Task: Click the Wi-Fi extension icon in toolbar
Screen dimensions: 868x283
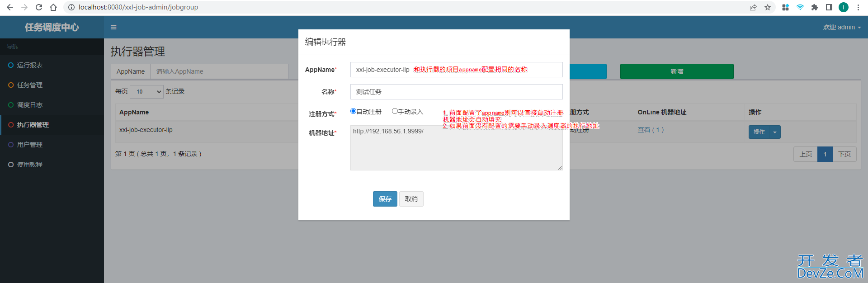Action: click(800, 7)
